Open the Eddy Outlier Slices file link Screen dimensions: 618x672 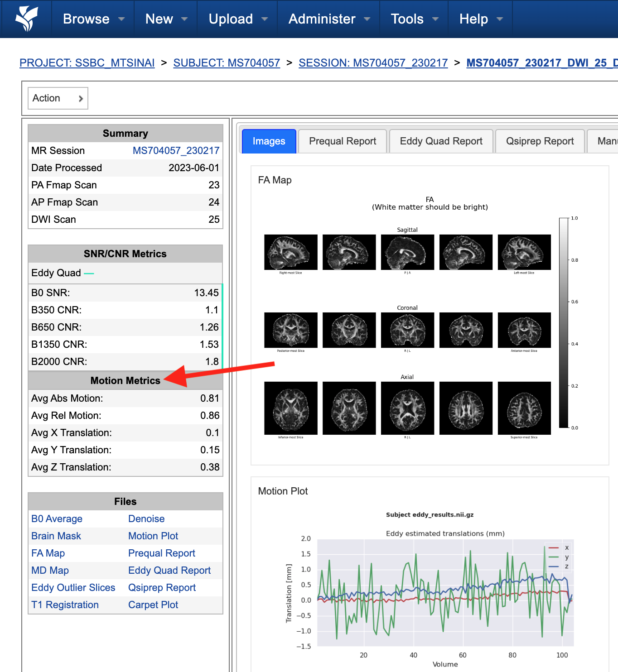pos(73,588)
